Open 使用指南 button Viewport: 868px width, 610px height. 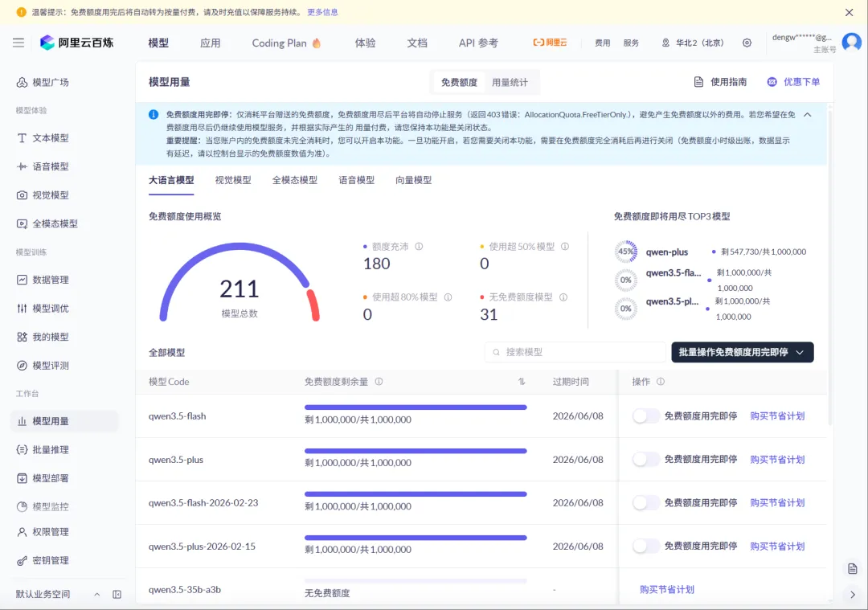tap(720, 82)
